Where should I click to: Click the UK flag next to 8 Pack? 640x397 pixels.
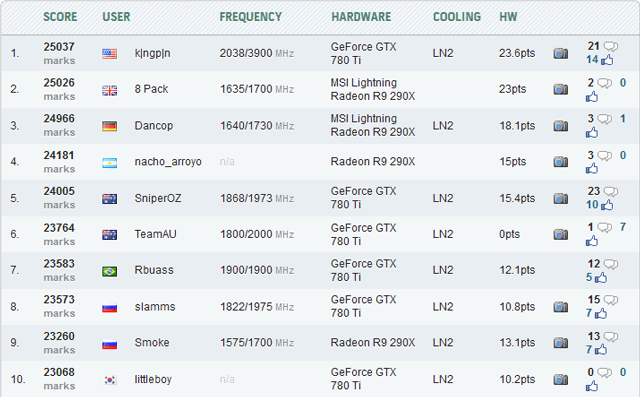[109, 90]
